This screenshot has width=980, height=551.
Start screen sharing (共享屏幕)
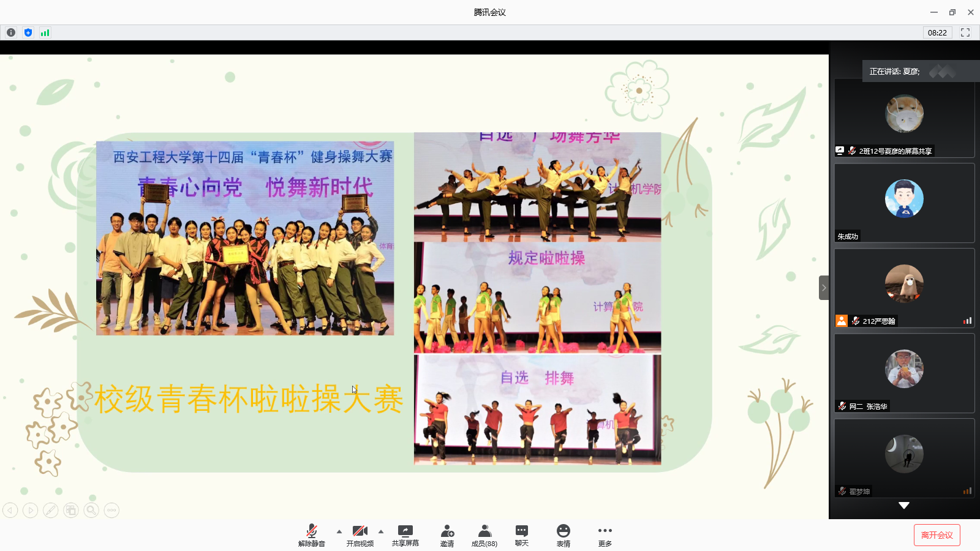coord(405,534)
